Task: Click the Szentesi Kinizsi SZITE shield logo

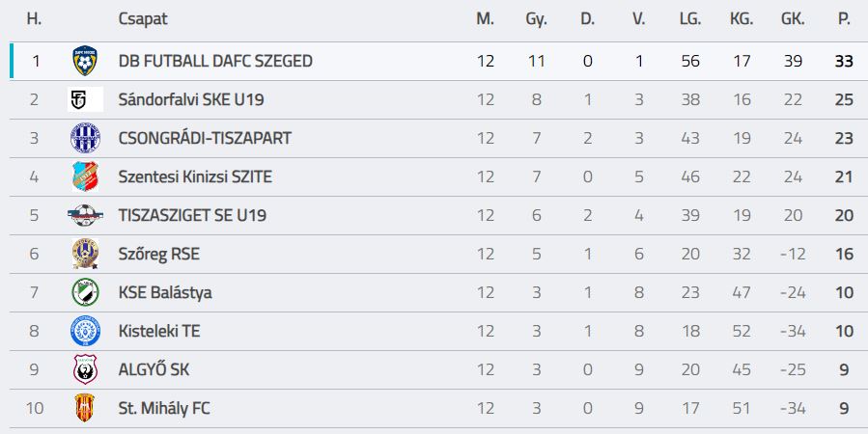Action: coord(85,176)
